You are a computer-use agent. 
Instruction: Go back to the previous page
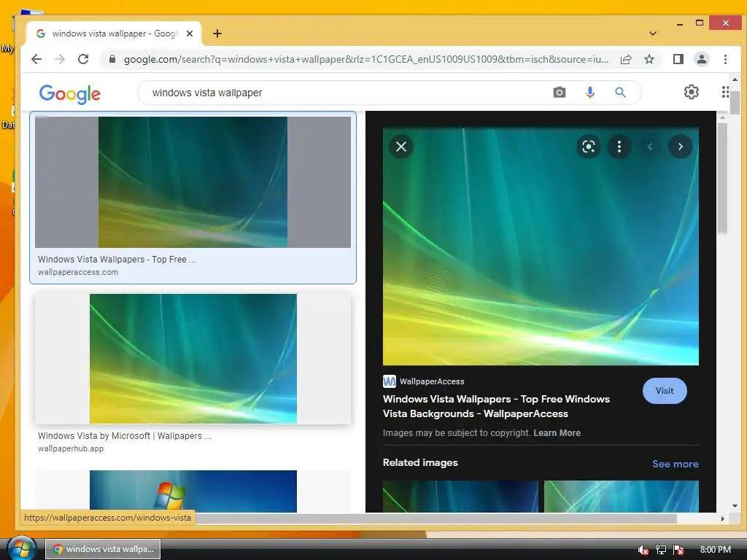pyautogui.click(x=36, y=59)
